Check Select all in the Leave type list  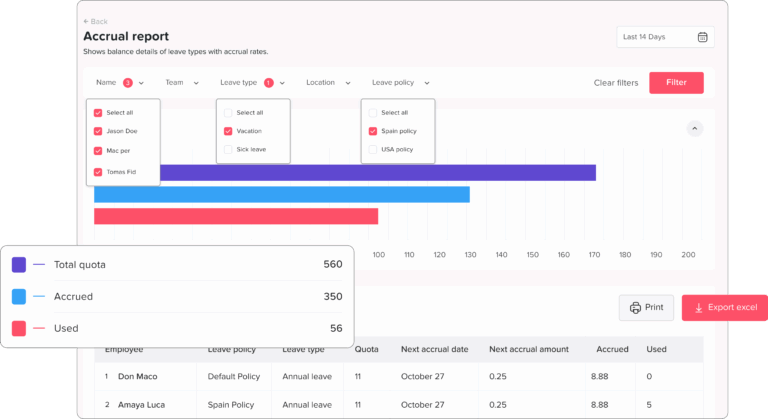click(228, 113)
